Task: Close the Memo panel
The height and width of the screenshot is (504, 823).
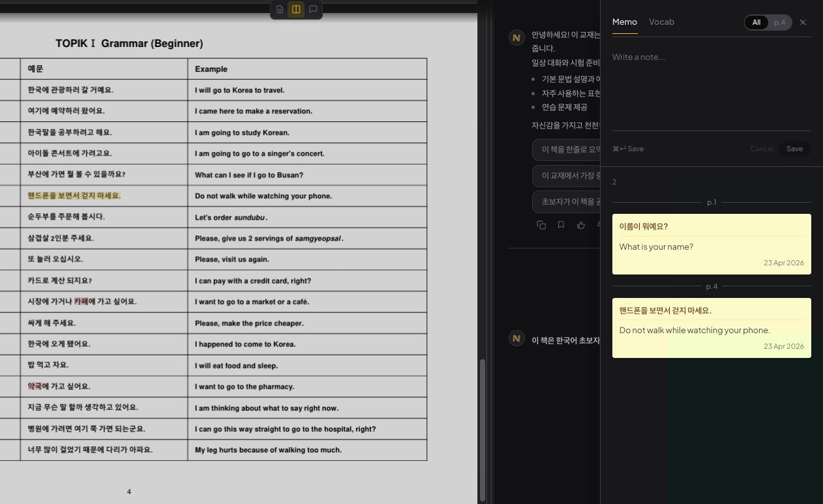Action: pyautogui.click(x=803, y=22)
